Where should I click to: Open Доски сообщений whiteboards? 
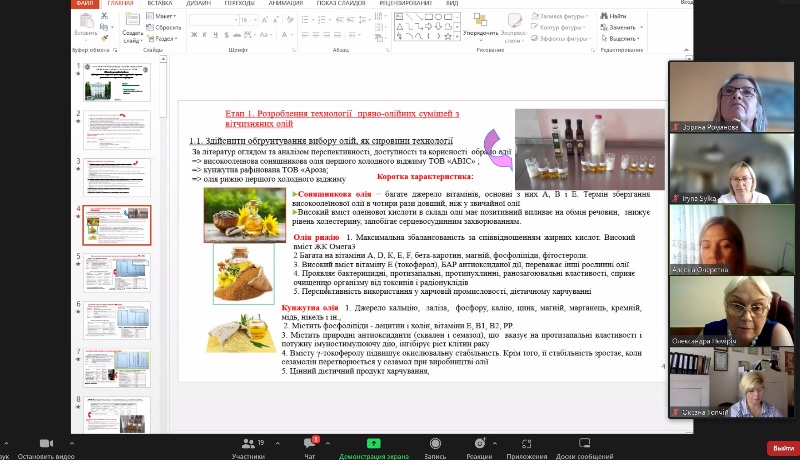tap(587, 443)
